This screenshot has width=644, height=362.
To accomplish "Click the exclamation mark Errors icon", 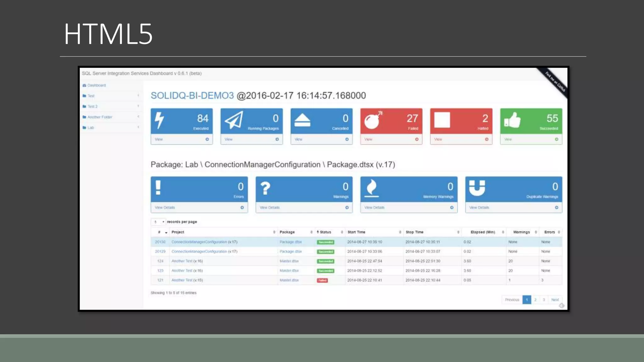I will (158, 188).
